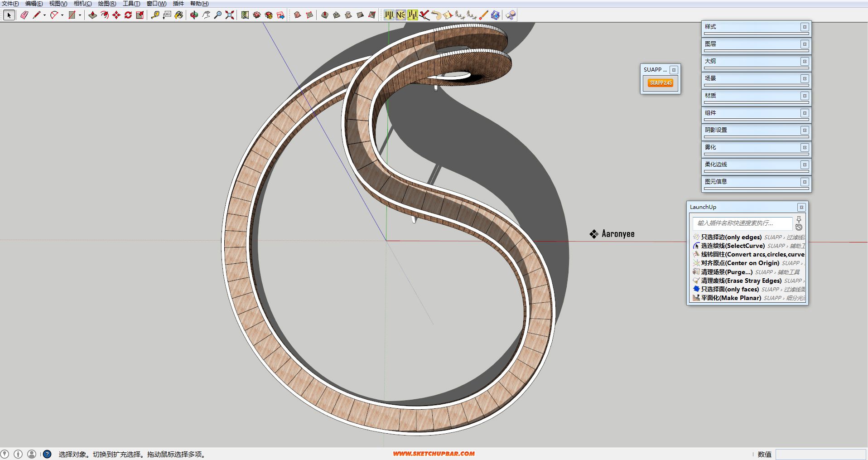868x460 pixels.
Task: Click the history clock icon in LaunchUp
Action: pos(799,227)
